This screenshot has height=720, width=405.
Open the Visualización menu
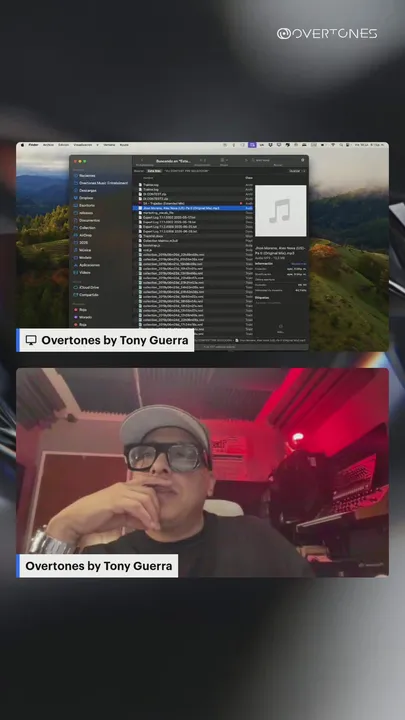83,145
